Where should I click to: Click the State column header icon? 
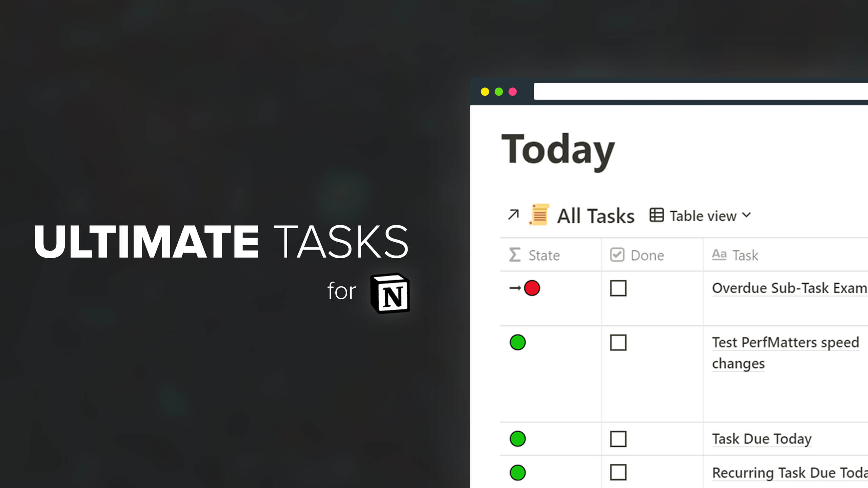coord(515,255)
